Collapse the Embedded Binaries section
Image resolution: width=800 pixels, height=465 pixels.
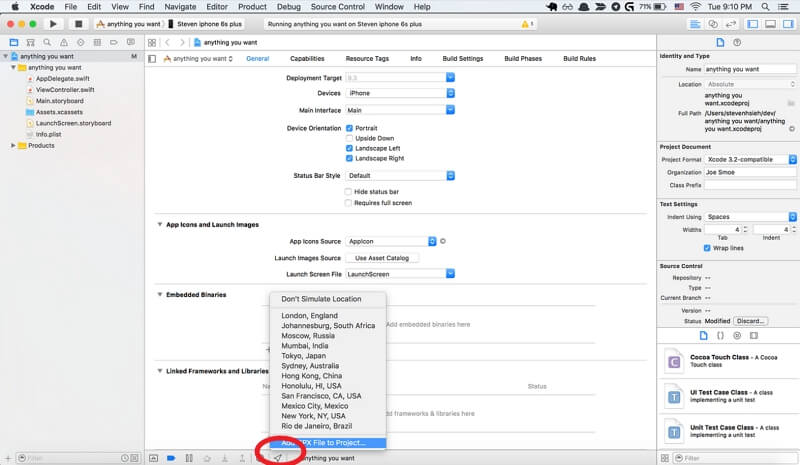(x=160, y=295)
